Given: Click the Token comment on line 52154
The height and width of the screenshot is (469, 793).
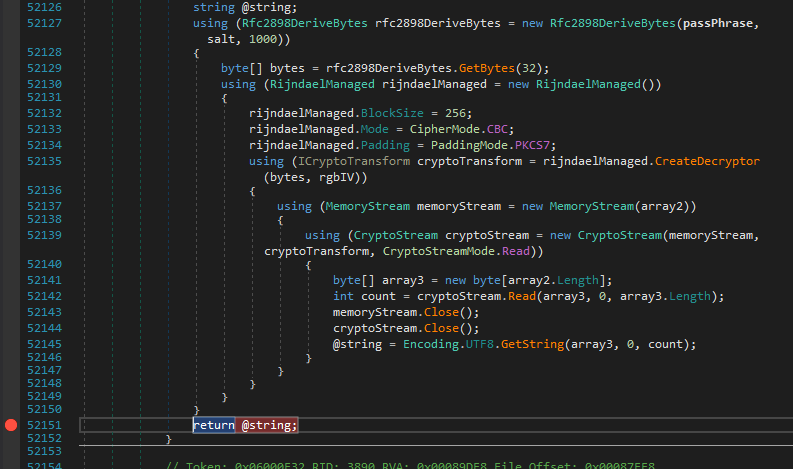Looking at the screenshot, I should tap(410, 465).
